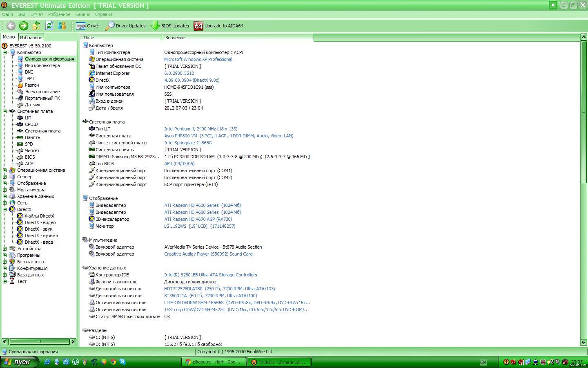Open the HDT722525DLAT80 disk drive link
Viewport: 588px width, 368px height.
click(220, 289)
